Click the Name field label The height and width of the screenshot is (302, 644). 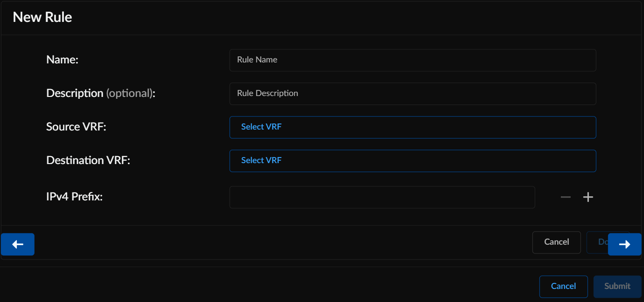(x=62, y=59)
